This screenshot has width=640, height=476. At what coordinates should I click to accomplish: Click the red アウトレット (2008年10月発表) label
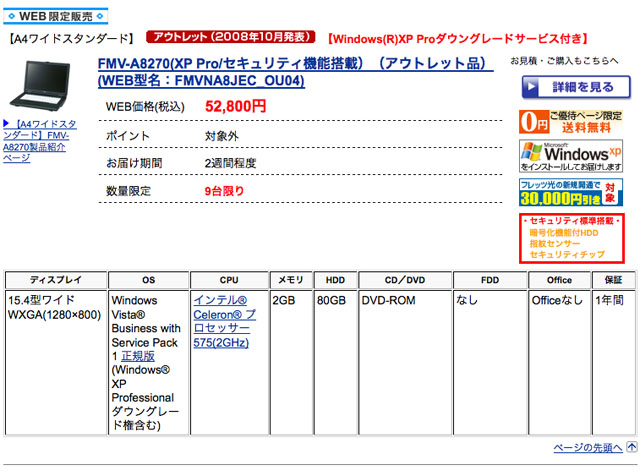231,37
